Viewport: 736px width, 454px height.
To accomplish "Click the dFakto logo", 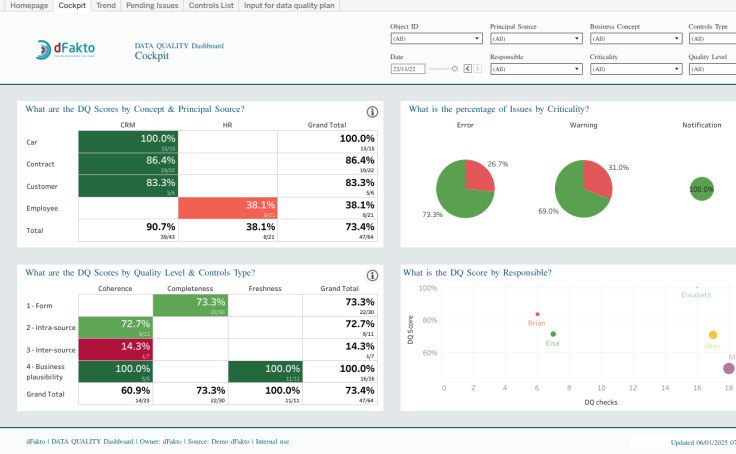I will click(x=65, y=49).
